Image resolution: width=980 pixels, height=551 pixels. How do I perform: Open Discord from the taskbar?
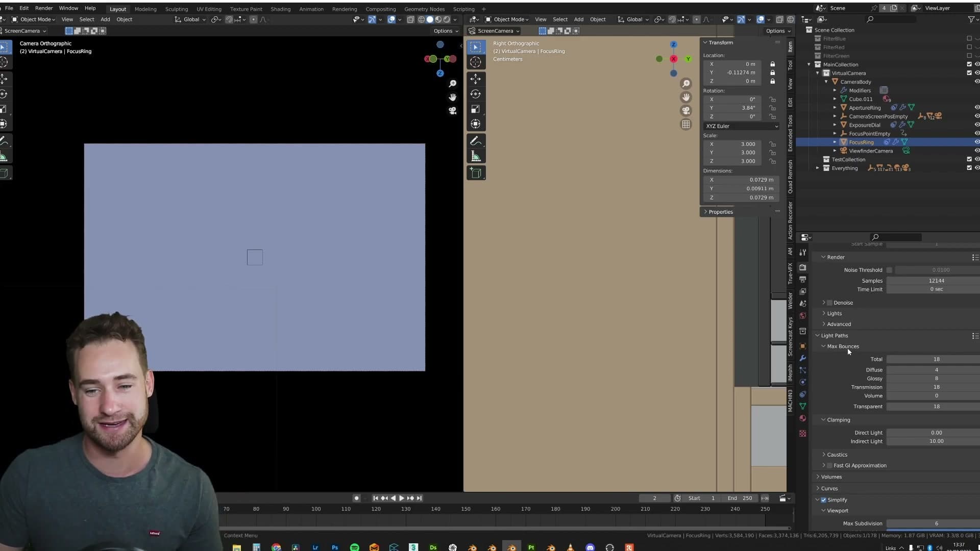click(x=590, y=547)
